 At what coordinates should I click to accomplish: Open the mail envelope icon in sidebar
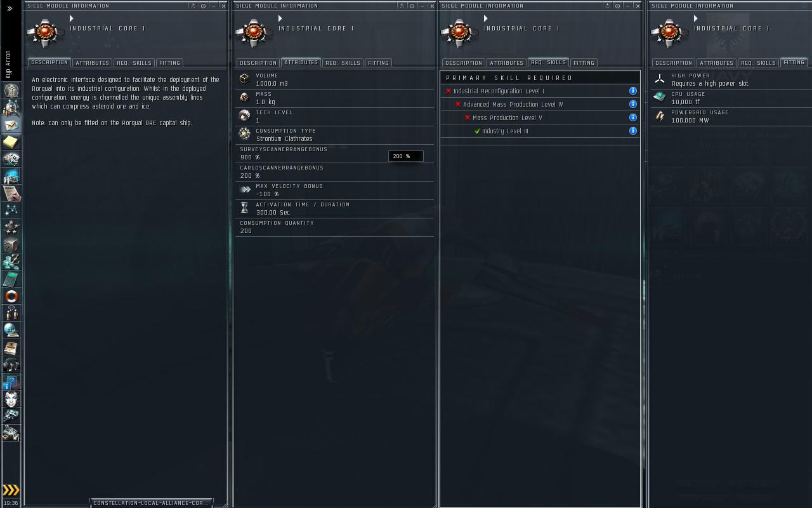coord(11,124)
